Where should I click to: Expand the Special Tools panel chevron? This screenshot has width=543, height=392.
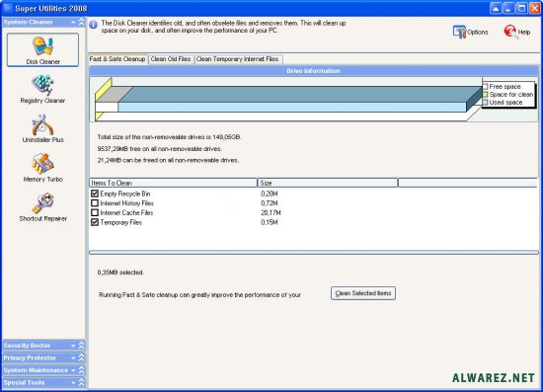(x=81, y=382)
